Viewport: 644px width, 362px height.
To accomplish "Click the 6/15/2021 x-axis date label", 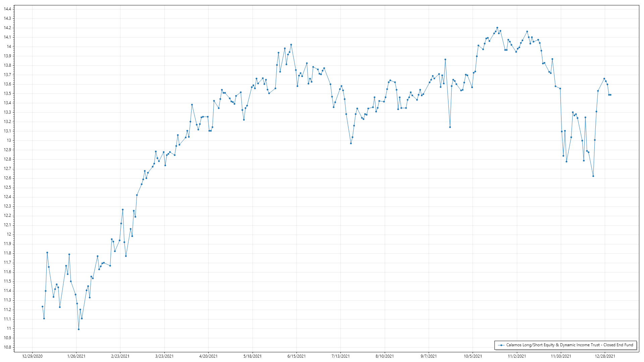I will pos(297,356).
